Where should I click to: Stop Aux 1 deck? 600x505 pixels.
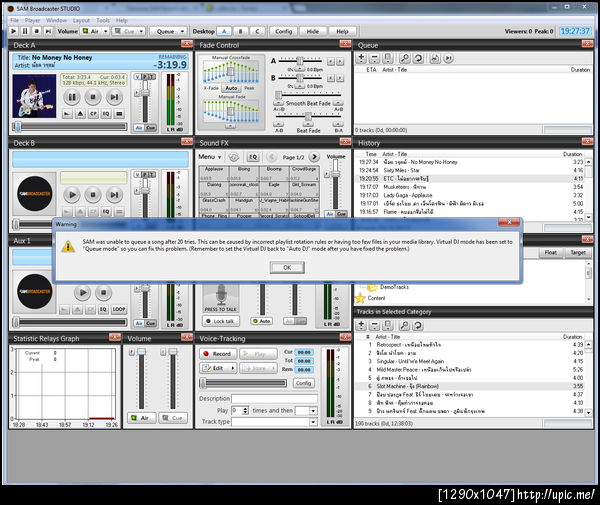tap(103, 293)
